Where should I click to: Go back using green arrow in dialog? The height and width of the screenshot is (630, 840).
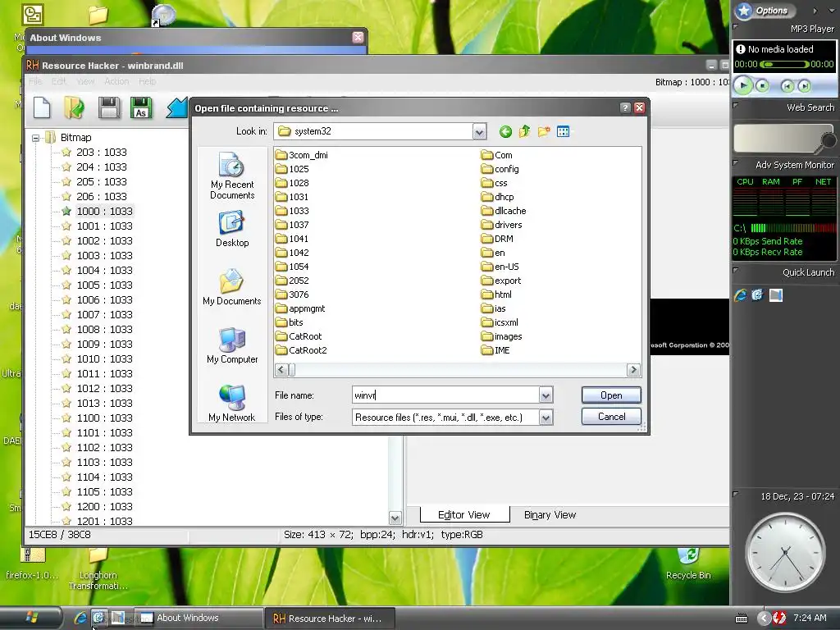pyautogui.click(x=505, y=131)
